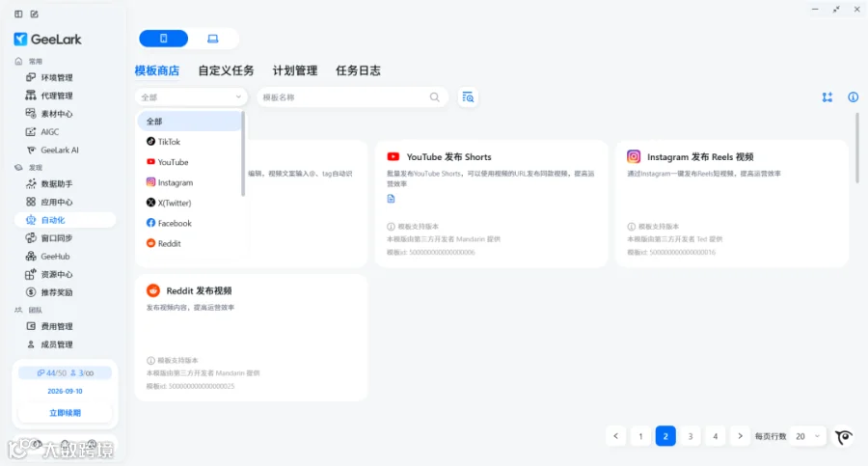Select current page 2 button
The image size is (868, 466).
[665, 436]
